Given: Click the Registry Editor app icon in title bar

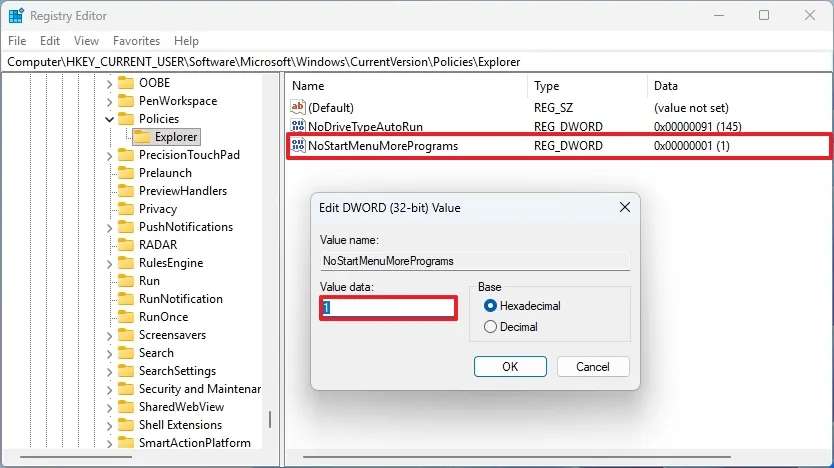Looking at the screenshot, I should [x=16, y=15].
